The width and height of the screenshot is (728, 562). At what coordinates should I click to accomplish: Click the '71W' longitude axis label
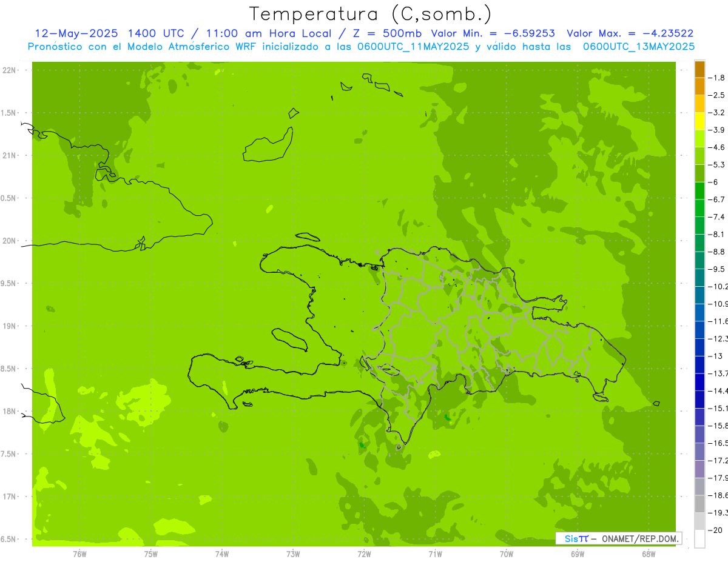435,554
